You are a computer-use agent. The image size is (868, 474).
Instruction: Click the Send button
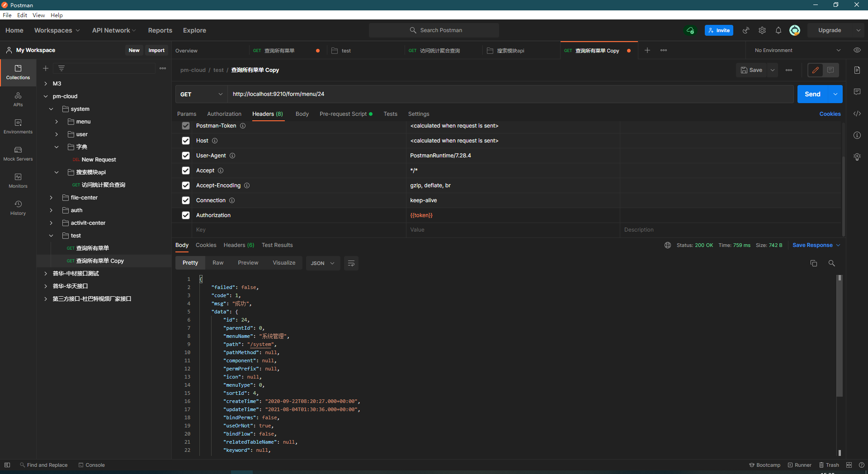click(812, 94)
